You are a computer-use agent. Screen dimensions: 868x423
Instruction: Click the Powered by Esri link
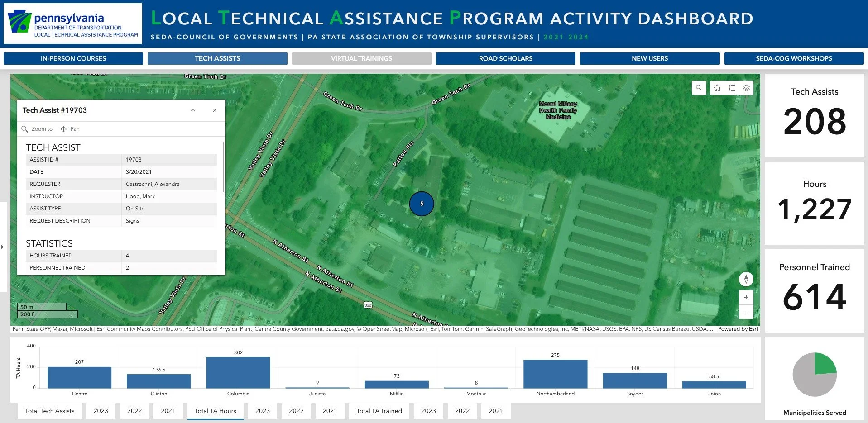tap(738, 329)
